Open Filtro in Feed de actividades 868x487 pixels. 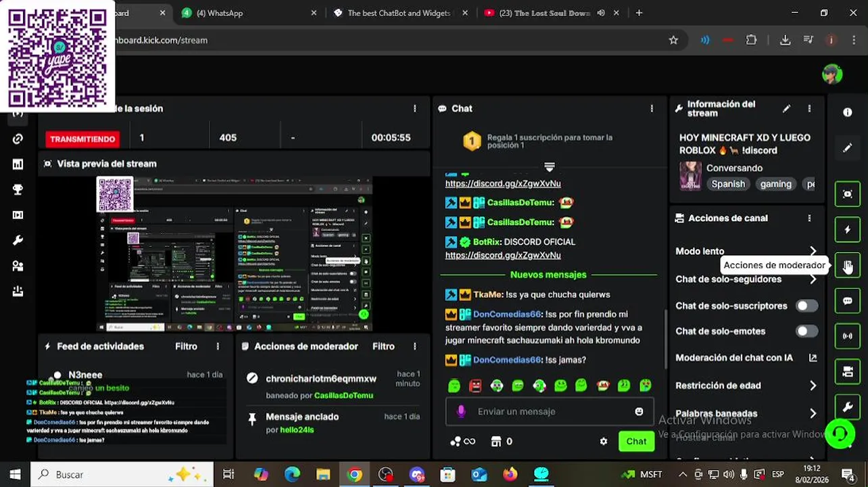(x=186, y=346)
